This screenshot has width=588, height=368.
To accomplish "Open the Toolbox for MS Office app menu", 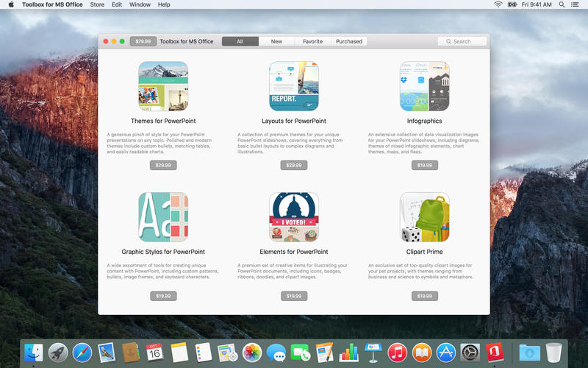I will tap(52, 4).
